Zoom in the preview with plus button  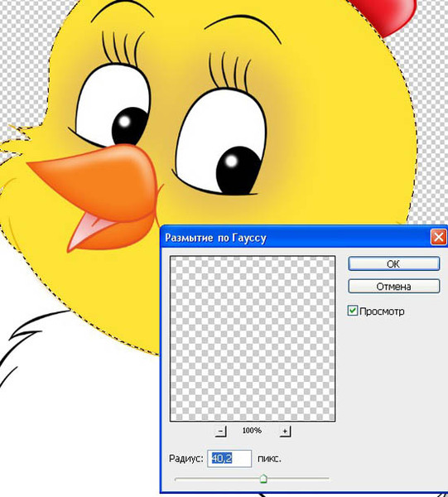(285, 431)
